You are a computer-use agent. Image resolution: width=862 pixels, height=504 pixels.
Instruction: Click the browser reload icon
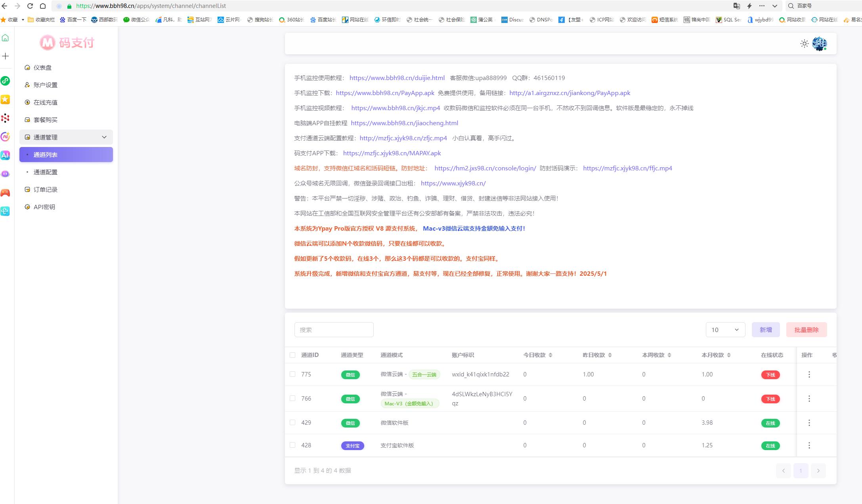[30, 6]
